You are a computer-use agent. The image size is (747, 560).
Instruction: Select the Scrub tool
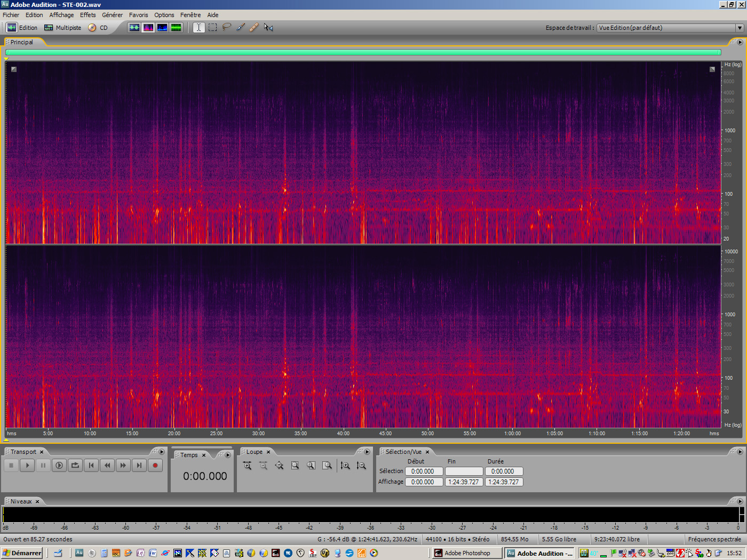click(268, 27)
